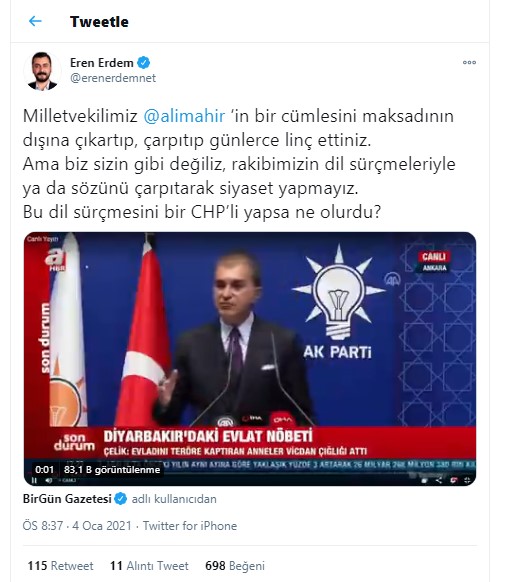Click the red icon in the video controls
The image size is (512, 582).
pyautogui.click(x=453, y=480)
